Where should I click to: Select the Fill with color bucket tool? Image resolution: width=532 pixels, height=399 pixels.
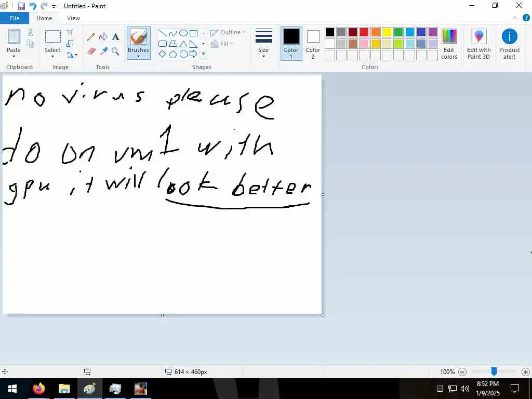point(103,37)
